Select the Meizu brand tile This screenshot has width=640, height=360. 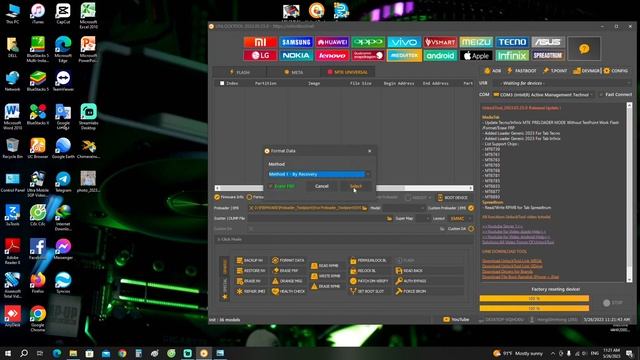coord(476,42)
